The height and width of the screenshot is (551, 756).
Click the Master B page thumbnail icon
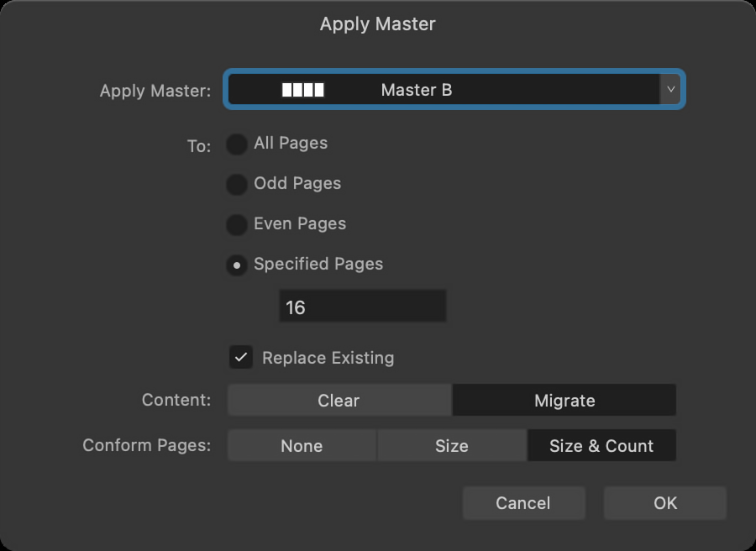point(302,90)
